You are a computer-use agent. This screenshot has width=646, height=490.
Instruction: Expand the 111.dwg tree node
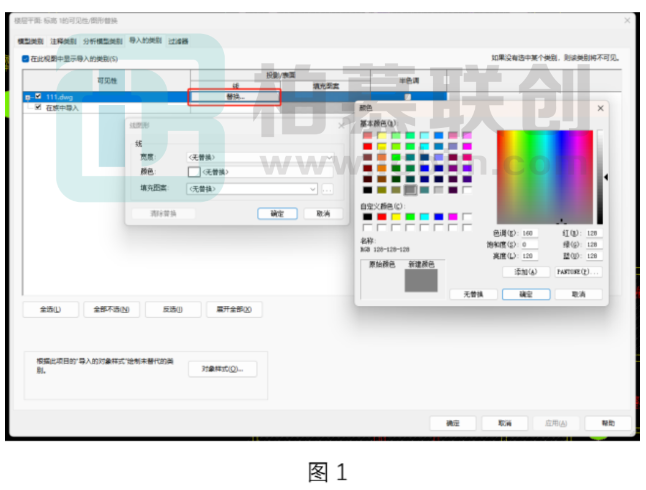[x=28, y=98]
